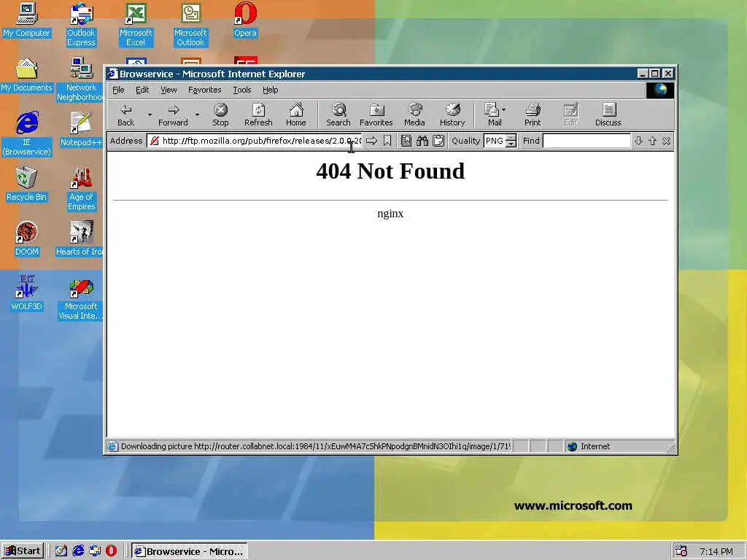Image resolution: width=747 pixels, height=560 pixels.
Task: Expand the Mail button dropdown arrow
Action: point(504,109)
